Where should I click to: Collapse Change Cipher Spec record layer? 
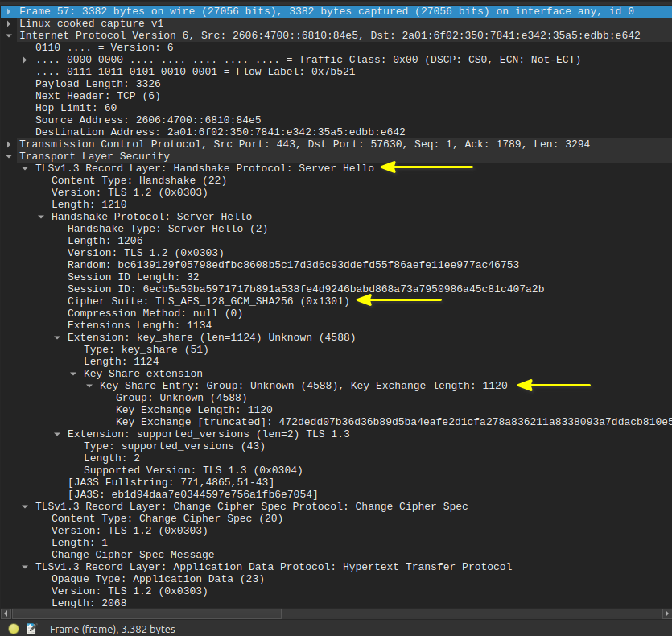25,506
